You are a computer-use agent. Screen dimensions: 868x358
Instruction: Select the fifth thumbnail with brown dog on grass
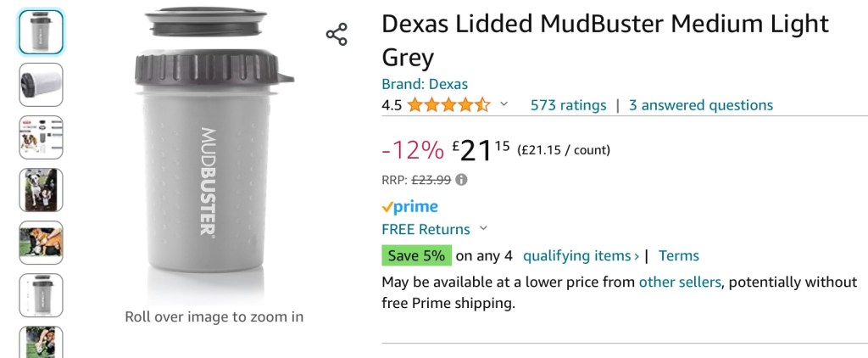(41, 243)
